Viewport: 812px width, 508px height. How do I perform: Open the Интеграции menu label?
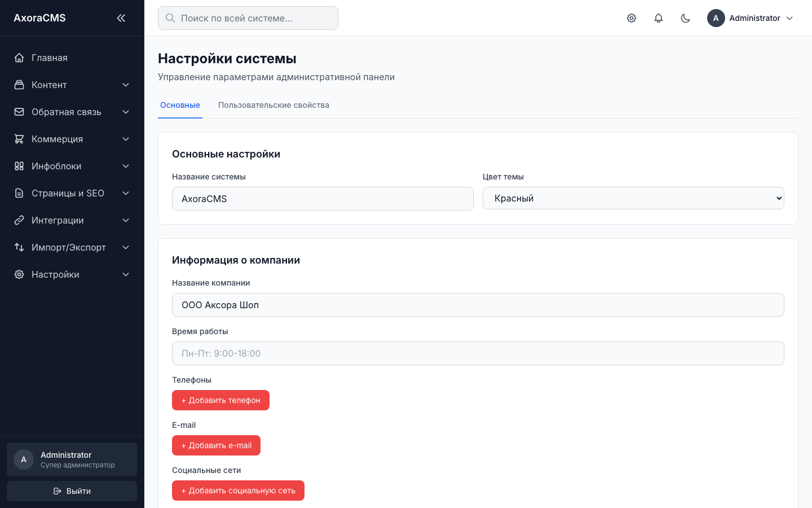[x=58, y=220]
